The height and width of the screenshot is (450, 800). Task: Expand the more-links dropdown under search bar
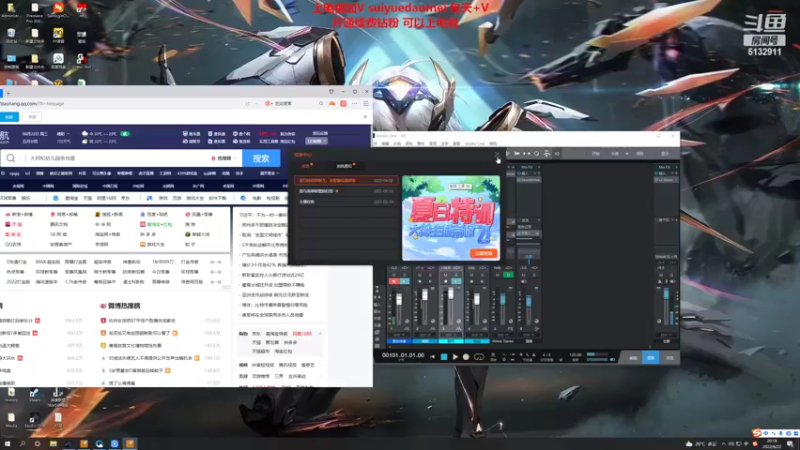(269, 173)
